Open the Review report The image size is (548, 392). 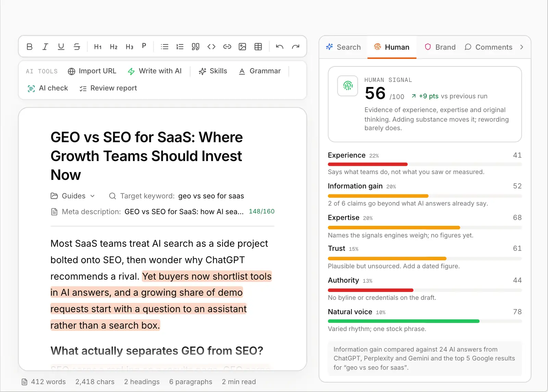[108, 88]
